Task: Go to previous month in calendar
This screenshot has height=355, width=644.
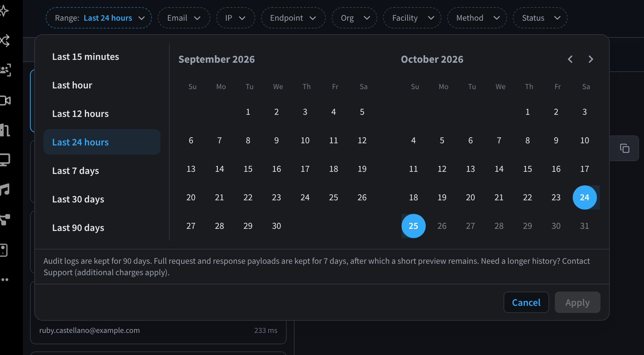Action: (x=570, y=59)
